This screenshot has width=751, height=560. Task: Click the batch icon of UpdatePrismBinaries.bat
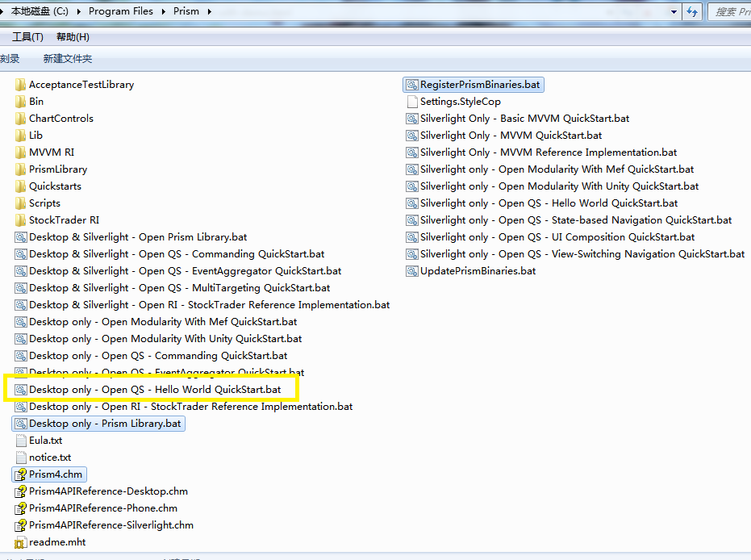[x=412, y=271]
